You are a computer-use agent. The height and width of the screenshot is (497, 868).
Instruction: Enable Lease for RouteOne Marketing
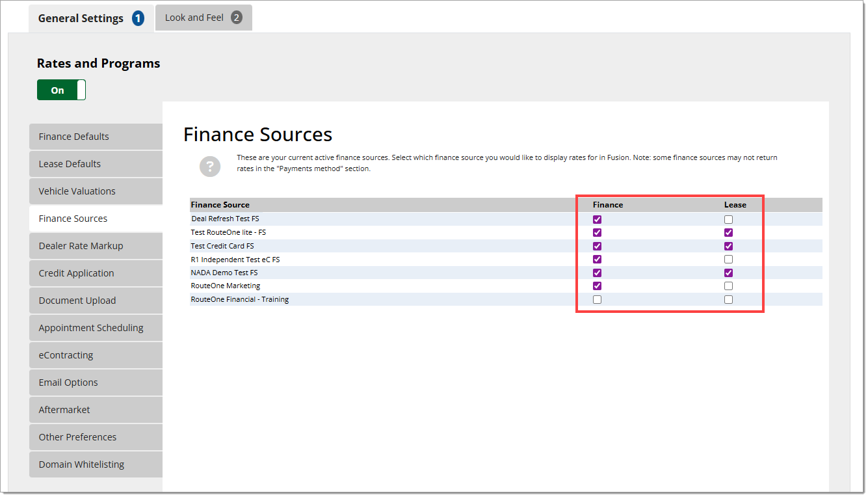coord(728,286)
